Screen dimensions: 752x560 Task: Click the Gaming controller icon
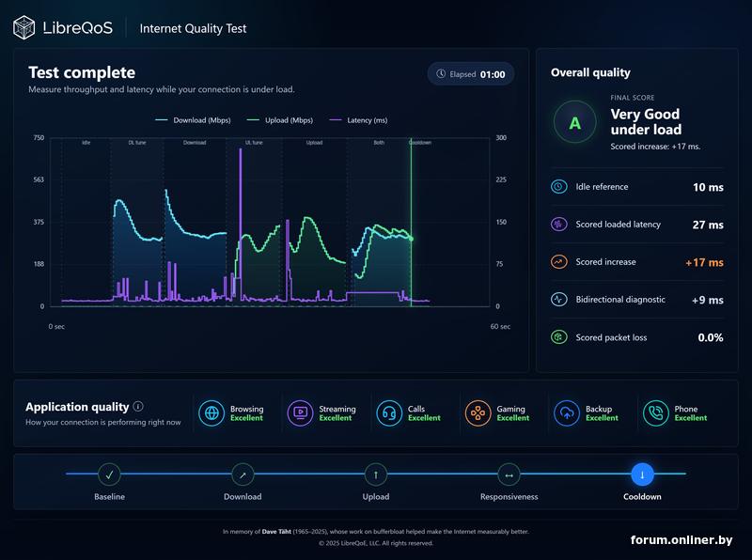pos(478,412)
